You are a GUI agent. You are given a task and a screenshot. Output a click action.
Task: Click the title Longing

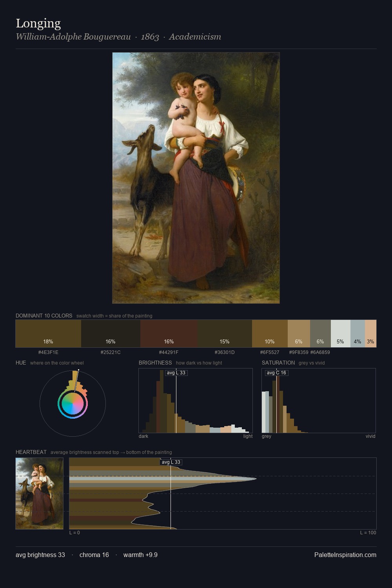tap(38, 23)
